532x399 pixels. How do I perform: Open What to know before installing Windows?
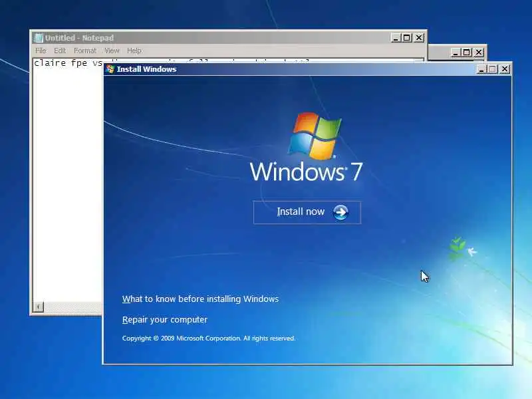[200, 299]
